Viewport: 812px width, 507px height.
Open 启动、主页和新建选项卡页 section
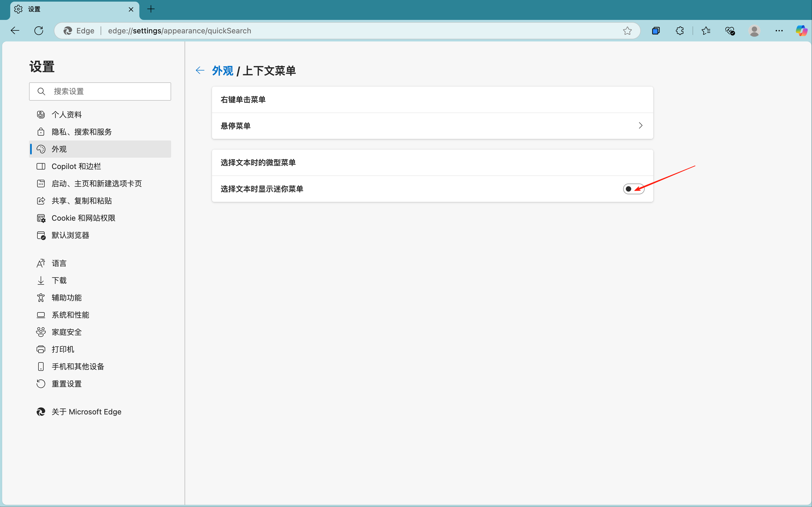coord(100,184)
